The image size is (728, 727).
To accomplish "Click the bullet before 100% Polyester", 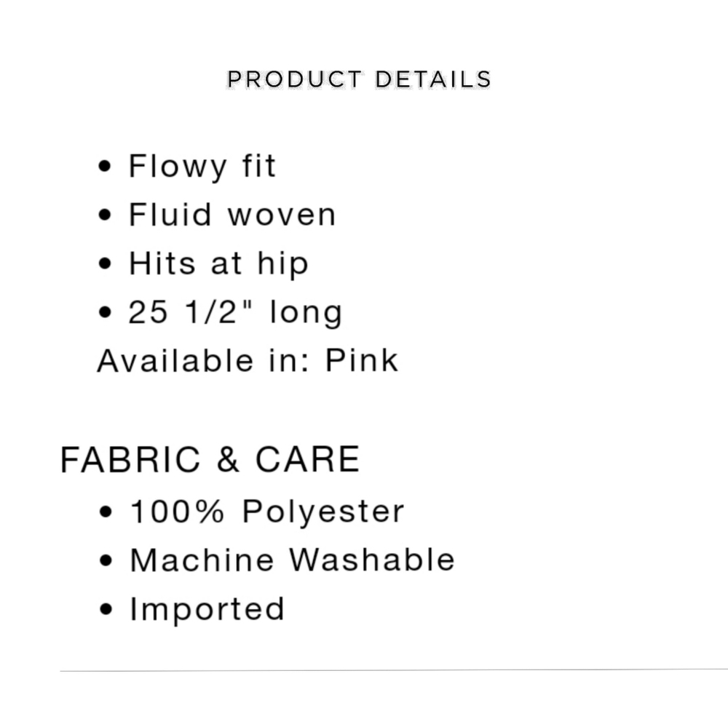I will pyautogui.click(x=106, y=512).
